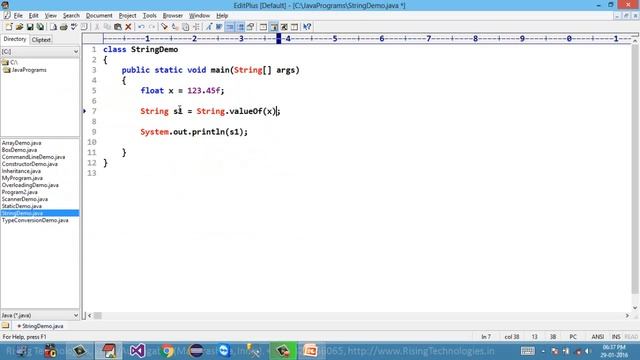Select the StringDemo.java document tab

tap(40, 326)
